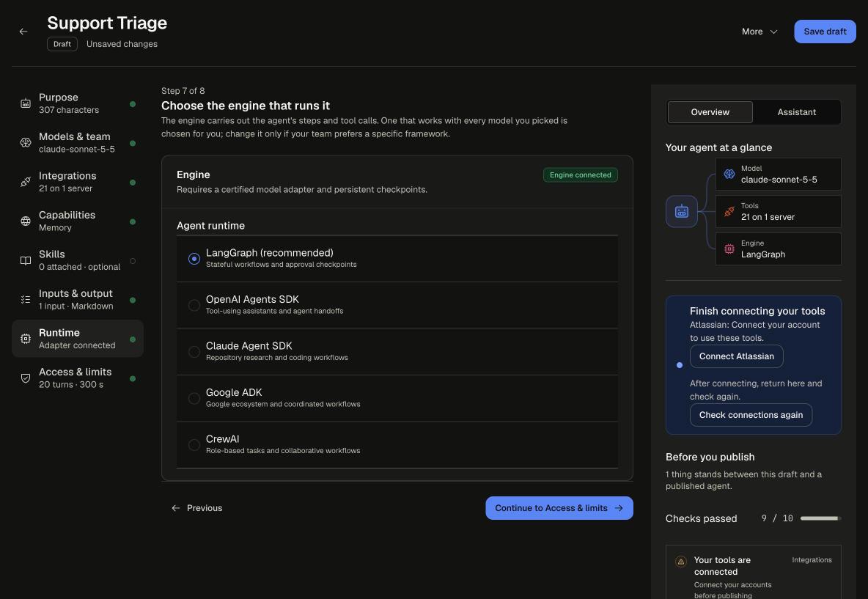Open the Engine LangGraph glance card
Image resolution: width=868 pixels, height=599 pixels.
(x=779, y=249)
